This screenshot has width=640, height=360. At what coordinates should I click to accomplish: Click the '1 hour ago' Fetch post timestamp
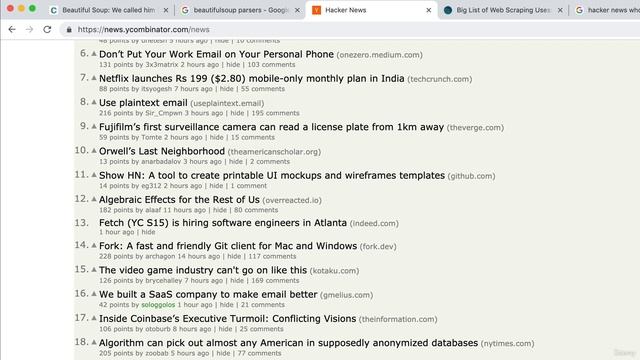click(x=117, y=232)
